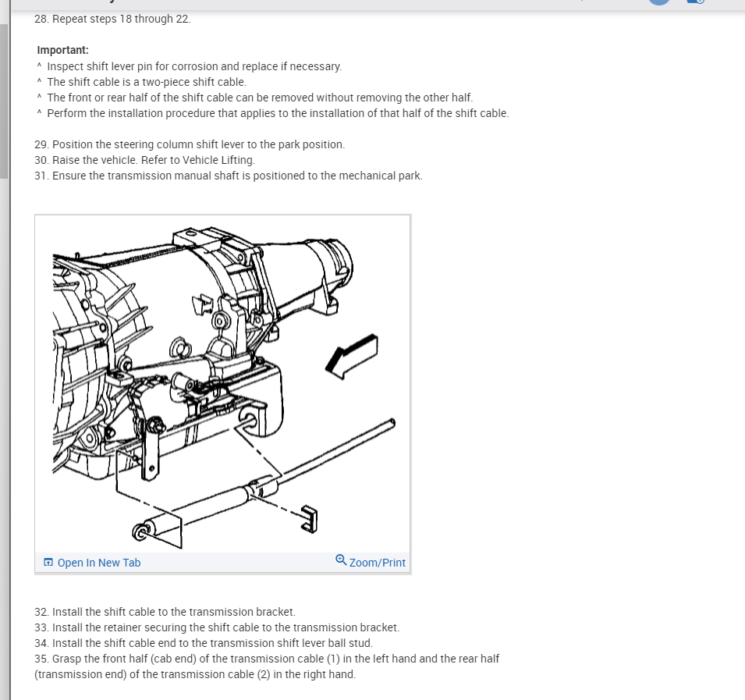Click the page scrollbar thumb on left edge
The image size is (745, 700).
(x=4, y=101)
